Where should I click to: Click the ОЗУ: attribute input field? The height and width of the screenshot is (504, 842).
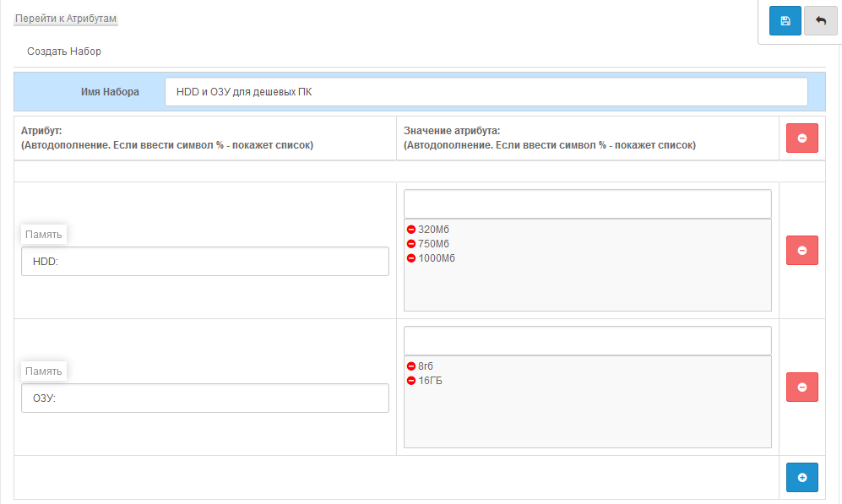[204, 398]
